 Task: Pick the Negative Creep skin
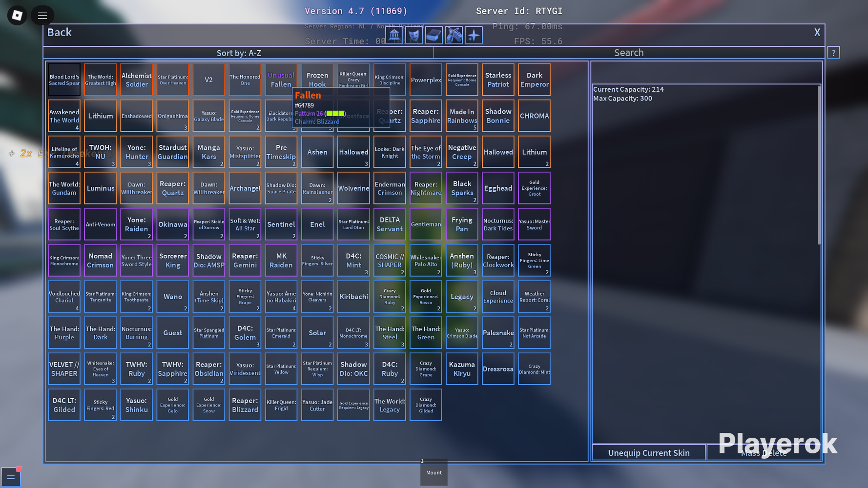462,152
